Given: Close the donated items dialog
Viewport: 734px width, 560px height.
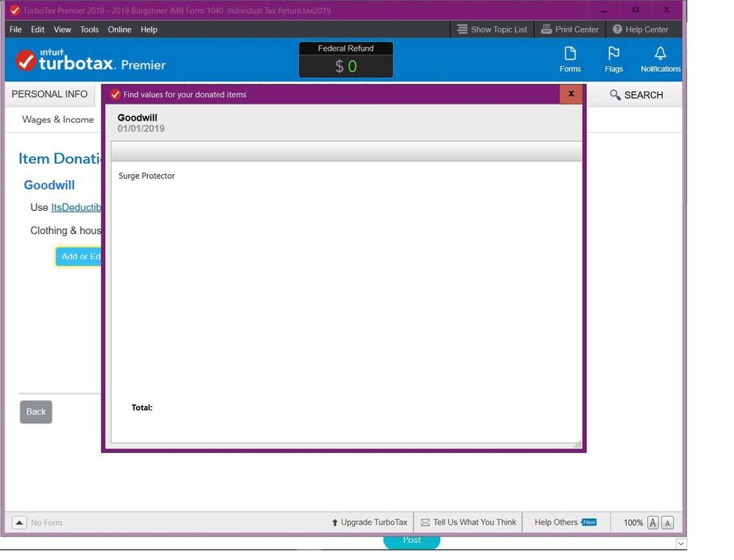Looking at the screenshot, I should [571, 94].
